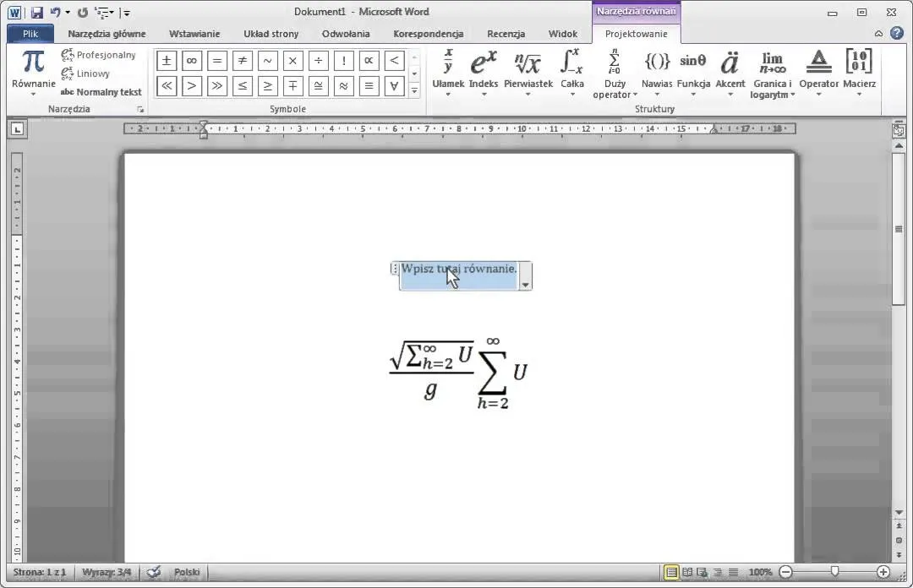
Task: Switch to the Recenzja tab
Action: coord(506,34)
